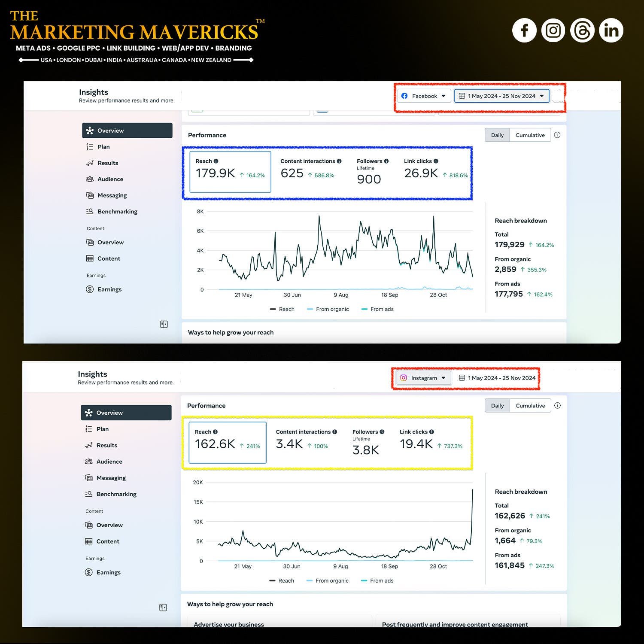This screenshot has height=644, width=644.
Task: Select Followers 3.8K lifetime metric
Action: pos(368,443)
